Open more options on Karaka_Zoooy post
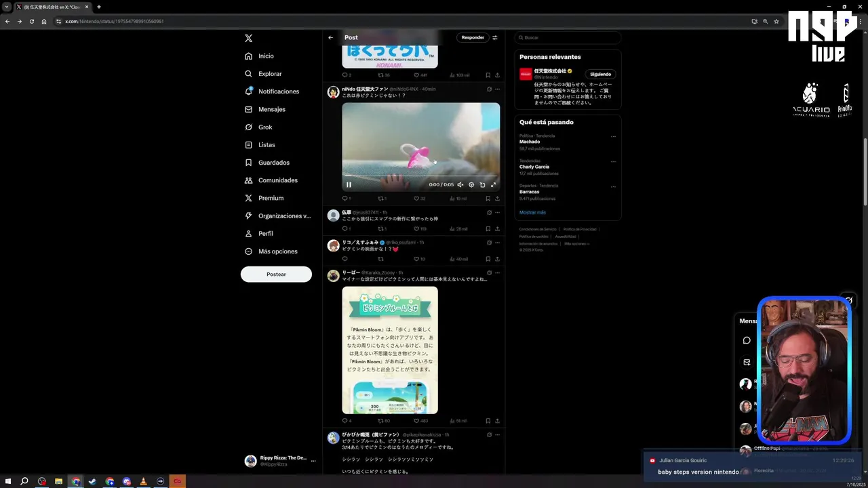The image size is (868, 488). coord(497,272)
